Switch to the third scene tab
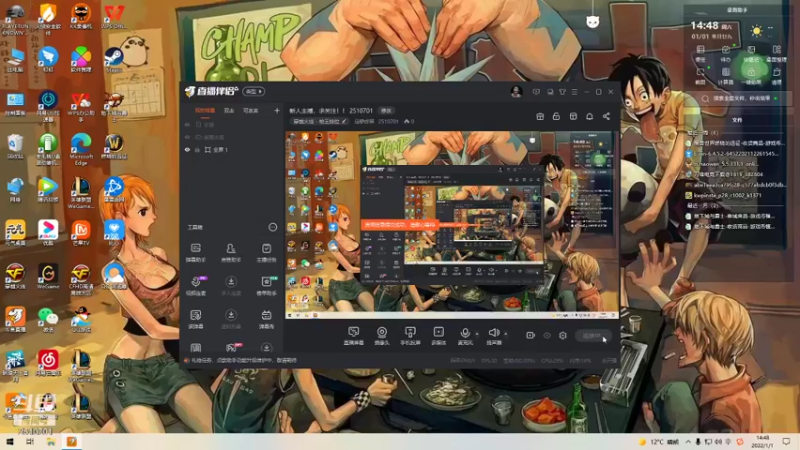Screen dimensions: 800x450 pos(250,110)
